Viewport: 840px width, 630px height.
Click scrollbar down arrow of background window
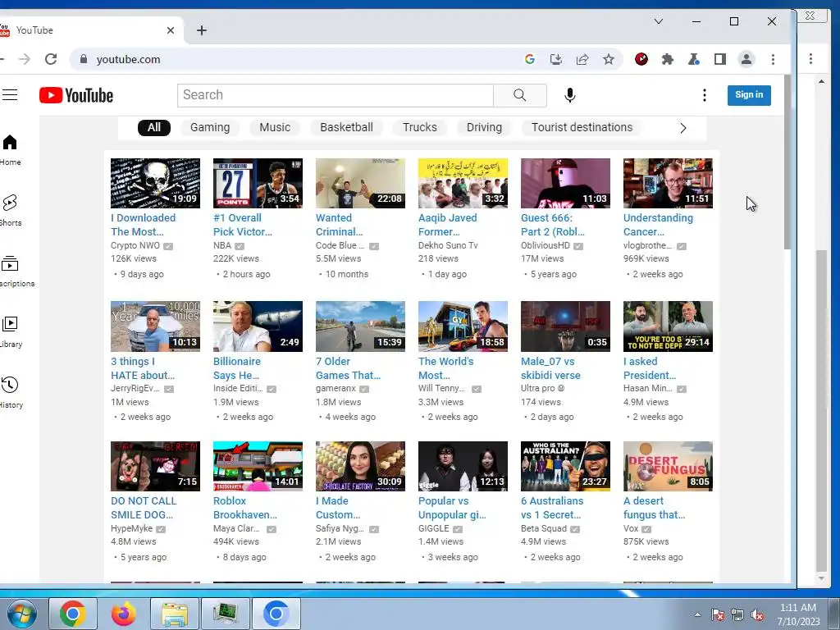point(821,578)
